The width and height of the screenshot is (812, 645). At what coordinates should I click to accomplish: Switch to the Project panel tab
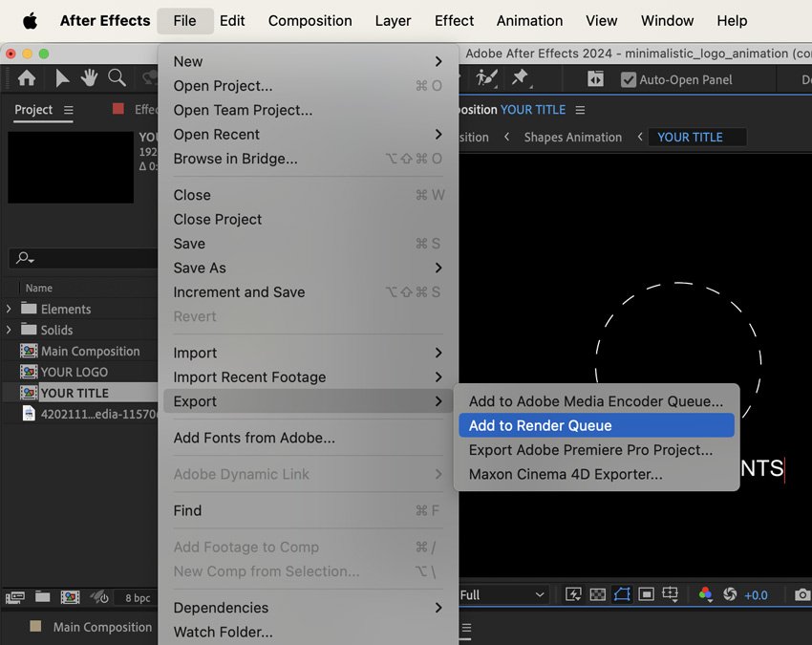pos(33,110)
